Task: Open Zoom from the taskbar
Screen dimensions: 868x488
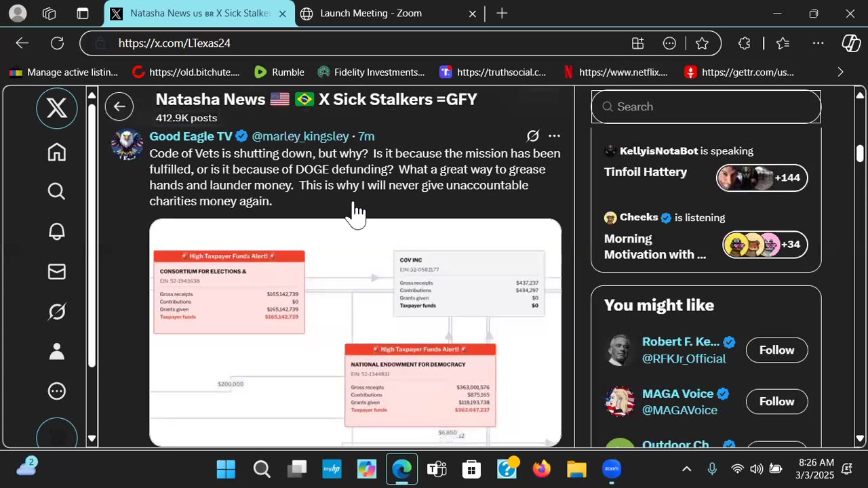Action: click(612, 469)
